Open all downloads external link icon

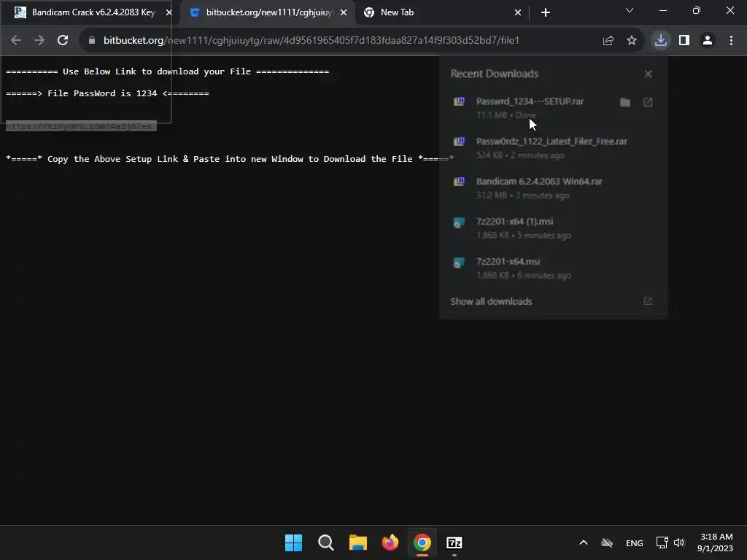[648, 301]
